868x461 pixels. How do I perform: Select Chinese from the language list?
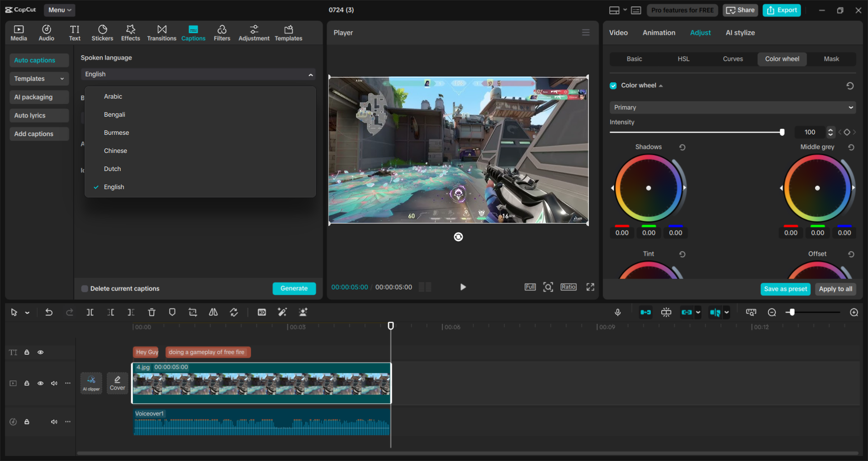click(x=115, y=151)
